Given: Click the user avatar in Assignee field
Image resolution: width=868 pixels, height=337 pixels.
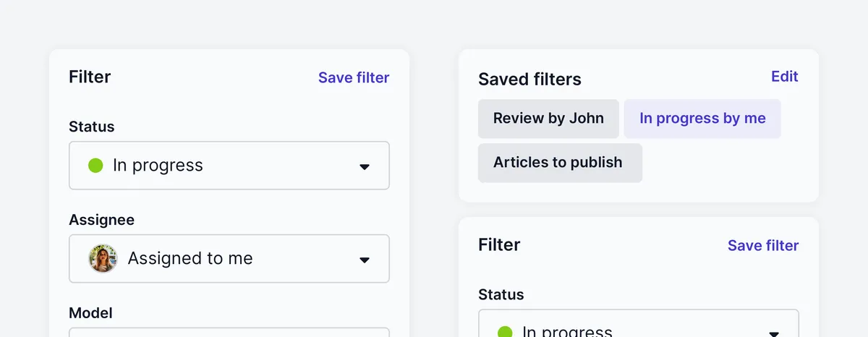Looking at the screenshot, I should [x=103, y=258].
